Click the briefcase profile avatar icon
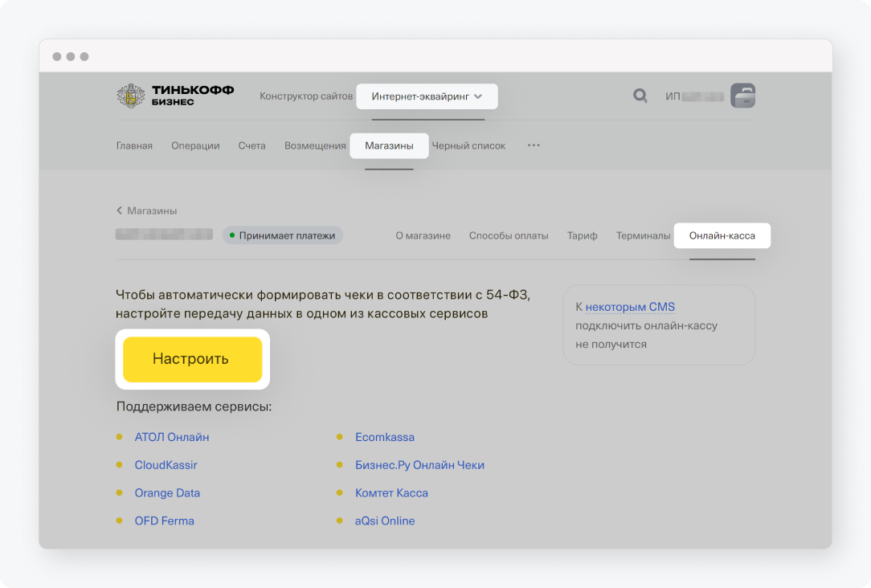871x588 pixels. [742, 96]
